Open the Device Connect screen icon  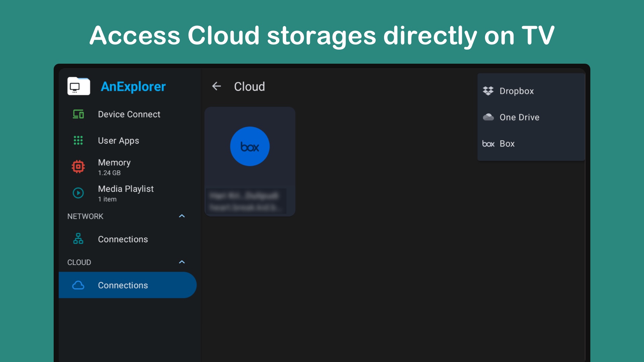[78, 114]
